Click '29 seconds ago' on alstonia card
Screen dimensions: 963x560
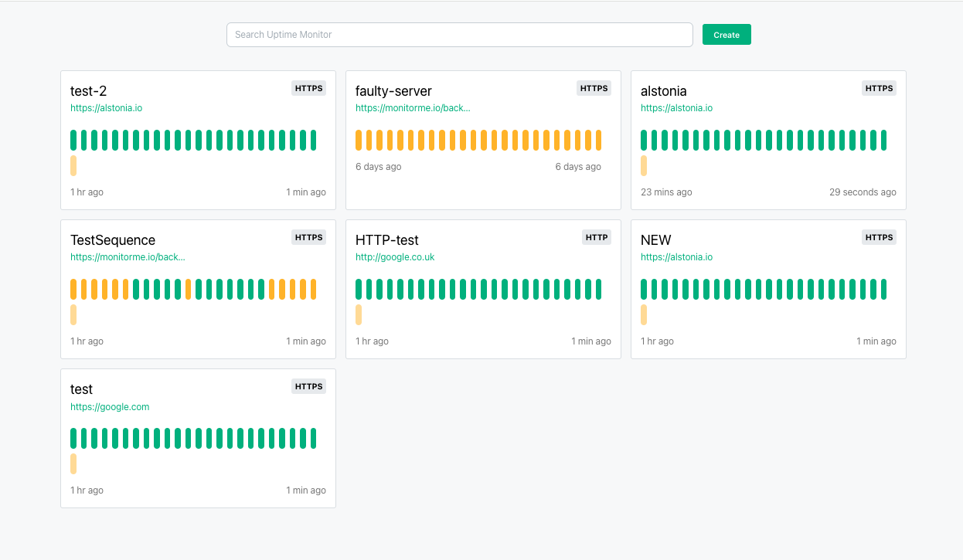click(x=863, y=192)
